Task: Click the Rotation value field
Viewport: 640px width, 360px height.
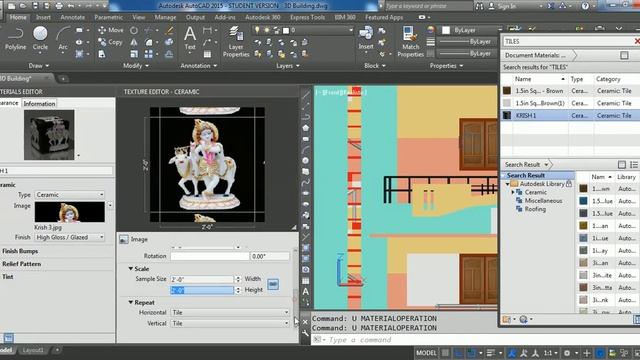Action: (x=269, y=256)
